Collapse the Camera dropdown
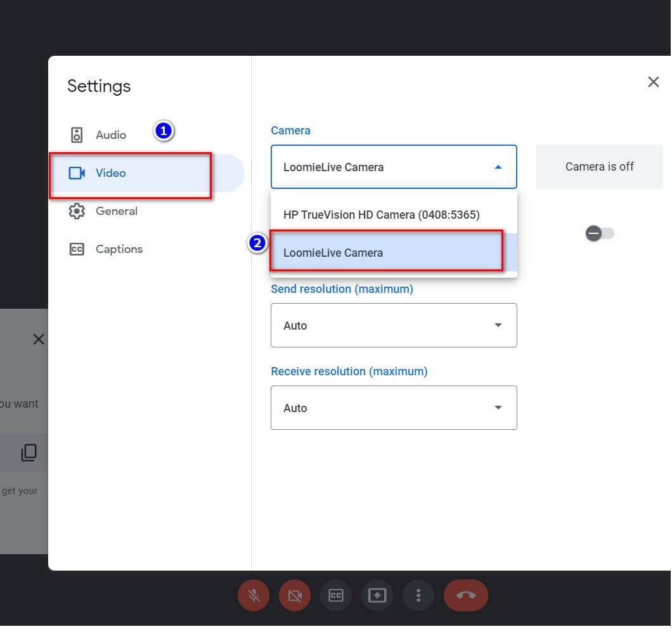The width and height of the screenshot is (672, 634). pos(394,167)
